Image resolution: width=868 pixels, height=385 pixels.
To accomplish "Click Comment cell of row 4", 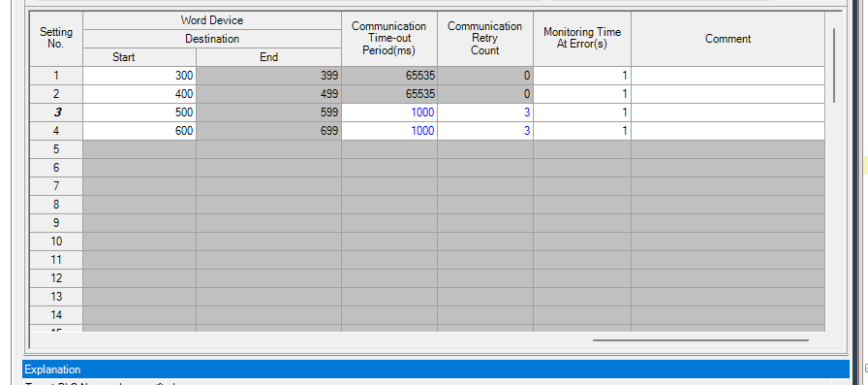I will click(x=728, y=131).
